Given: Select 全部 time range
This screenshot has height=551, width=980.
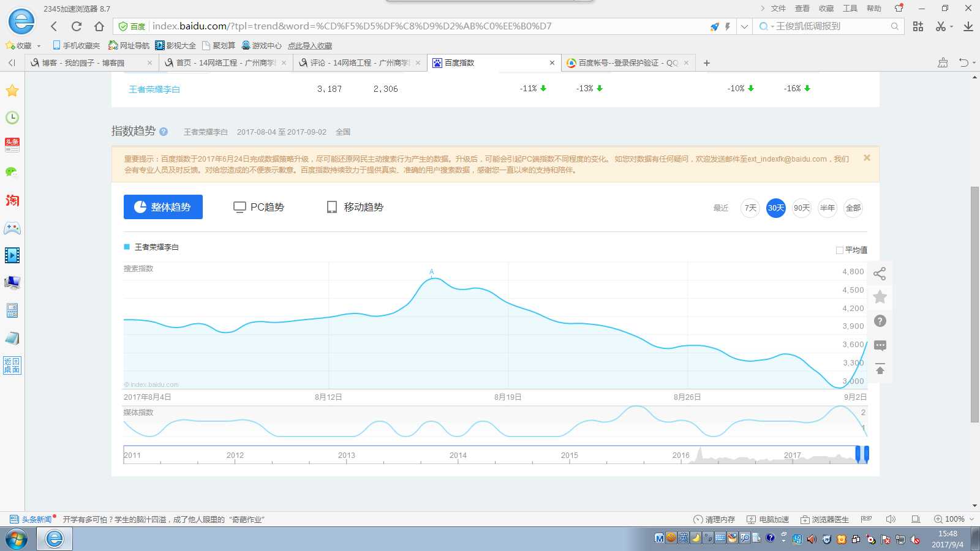Looking at the screenshot, I should click(853, 208).
